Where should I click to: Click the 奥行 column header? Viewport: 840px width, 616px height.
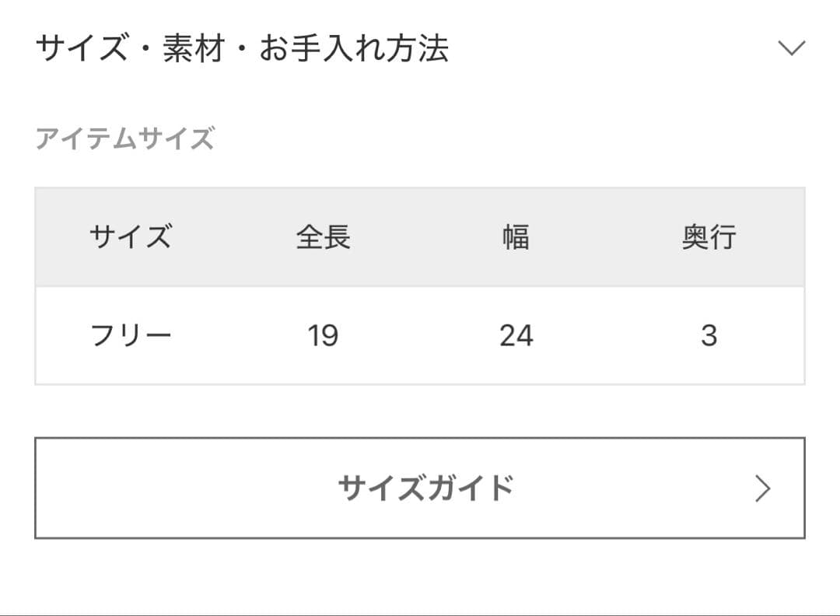(709, 236)
